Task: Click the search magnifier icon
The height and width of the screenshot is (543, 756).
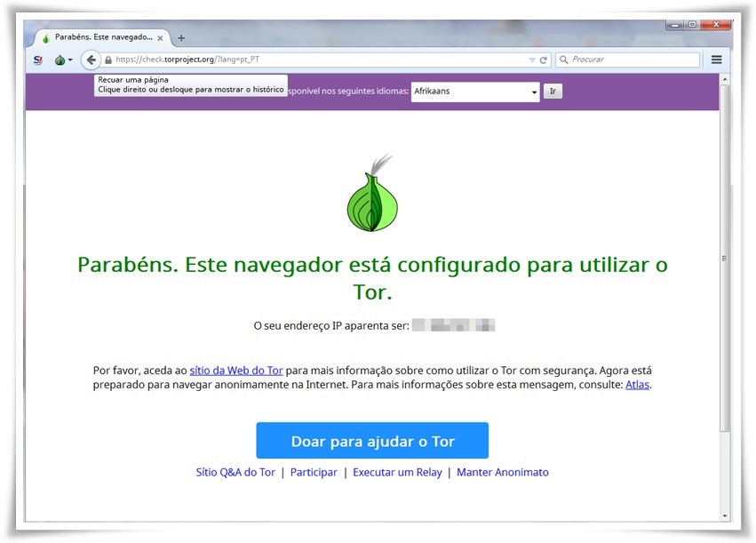Action: pos(563,60)
